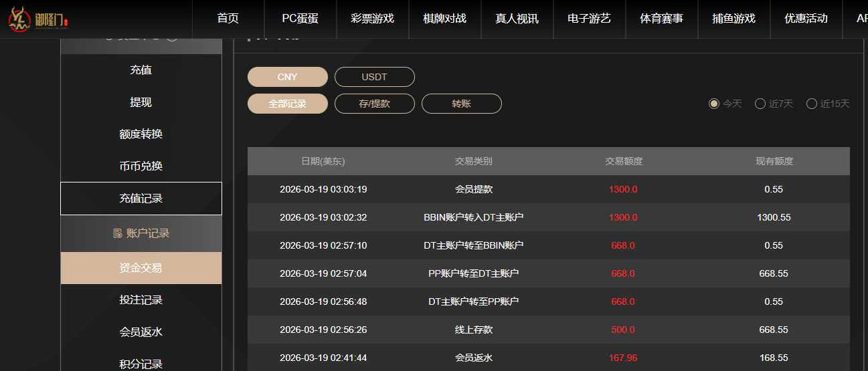Click the date 2026-03-19 02:56:48
The height and width of the screenshot is (371, 868).
click(323, 301)
